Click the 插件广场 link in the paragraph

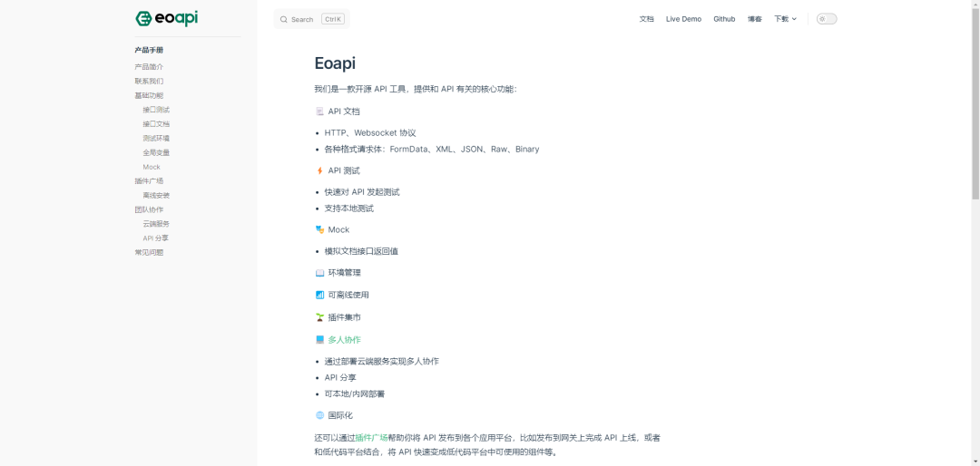pos(371,438)
